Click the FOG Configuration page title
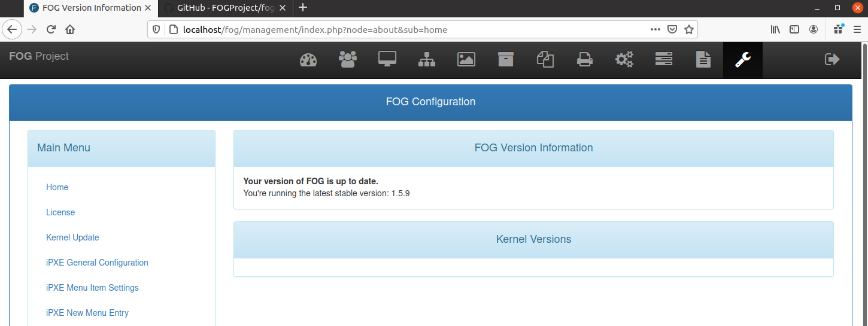Screen dimensions: 868x326 point(430,102)
